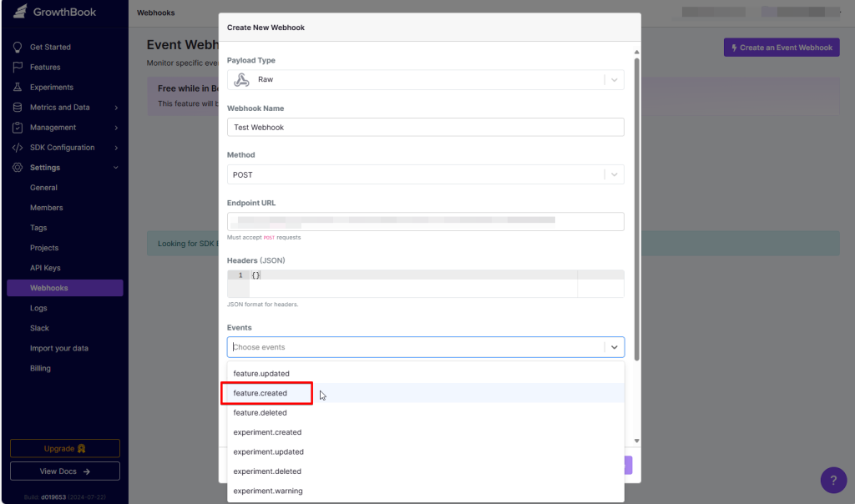Open the API Keys settings page
This screenshot has width=855, height=504.
click(45, 268)
